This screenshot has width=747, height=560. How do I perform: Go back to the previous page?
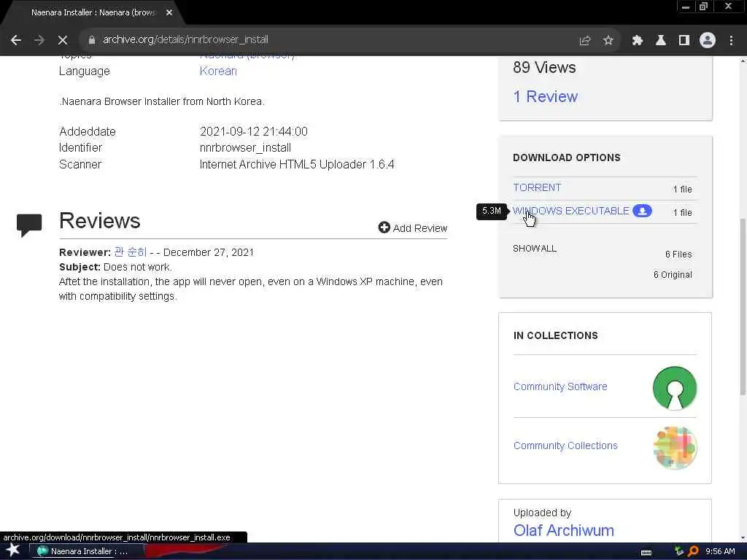[16, 40]
